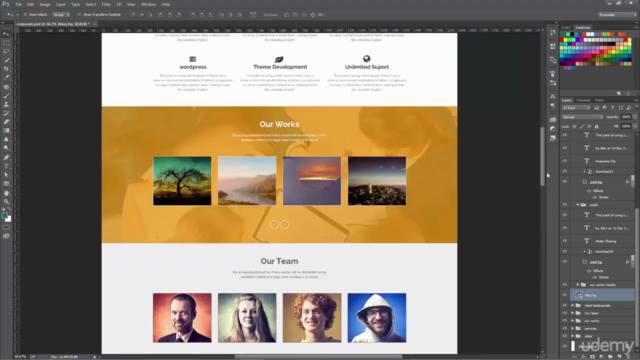Enable Show Transform Controls checkbox
The width and height of the screenshot is (640, 360).
click(79, 15)
